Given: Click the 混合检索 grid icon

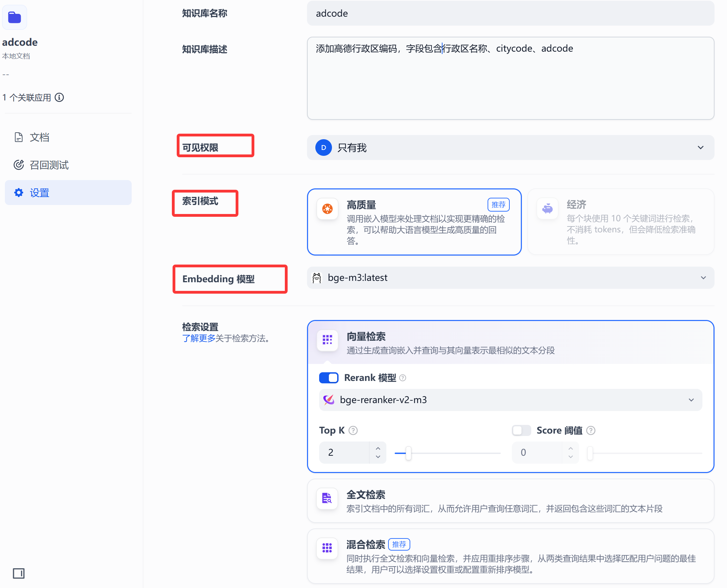Looking at the screenshot, I should 327,548.
